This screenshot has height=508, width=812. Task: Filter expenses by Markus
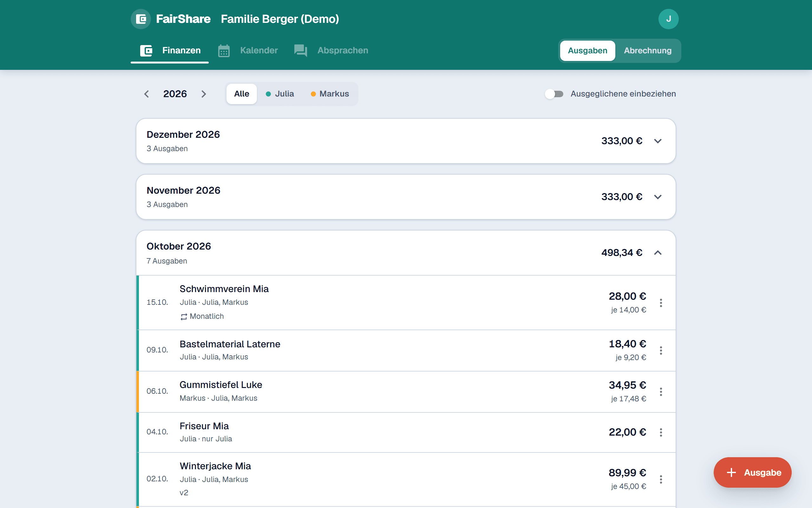pyautogui.click(x=330, y=94)
